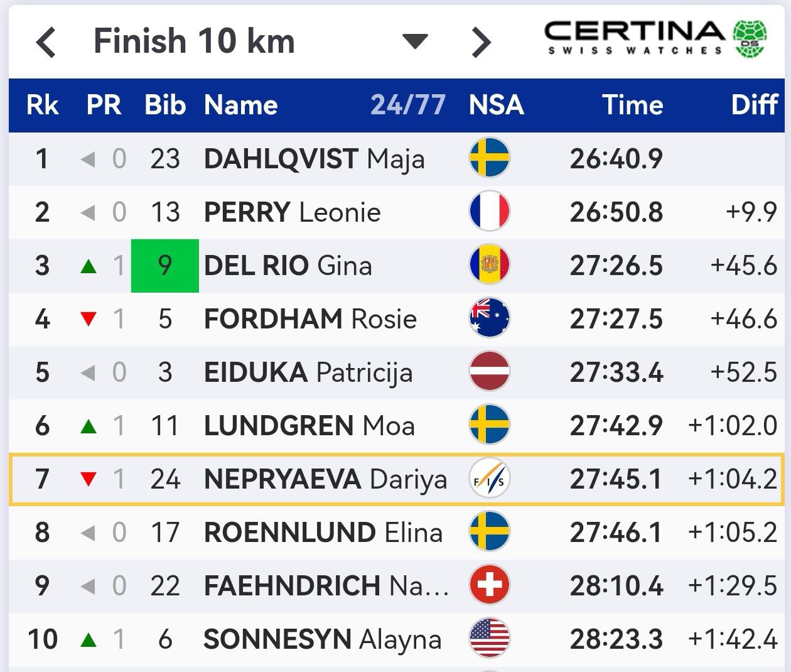The width and height of the screenshot is (791, 672).
Task: Go to previous timing point arrow
Action: (46, 43)
